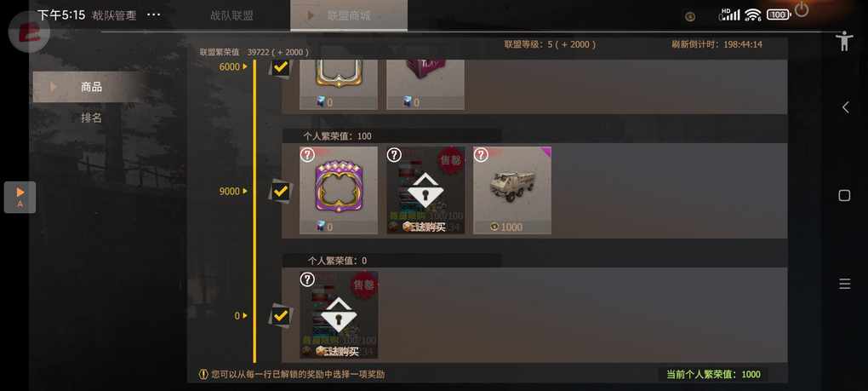Open help on purple avatar frame item

pyautogui.click(x=307, y=155)
